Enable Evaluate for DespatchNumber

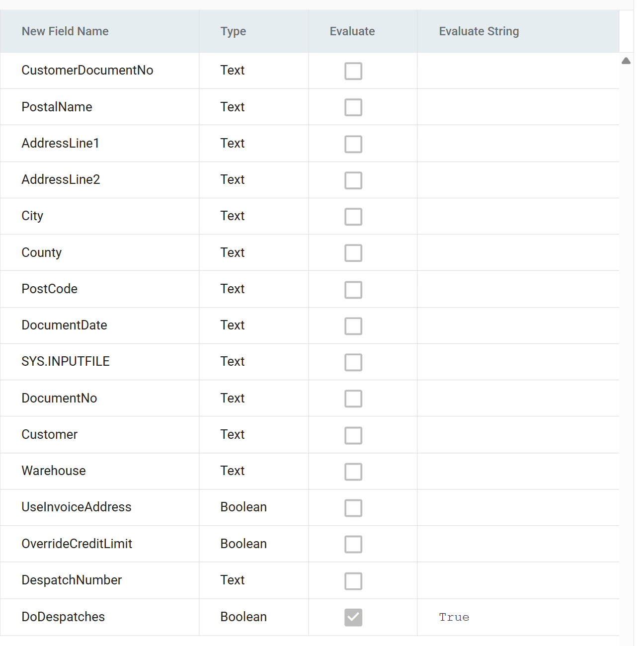[353, 581]
